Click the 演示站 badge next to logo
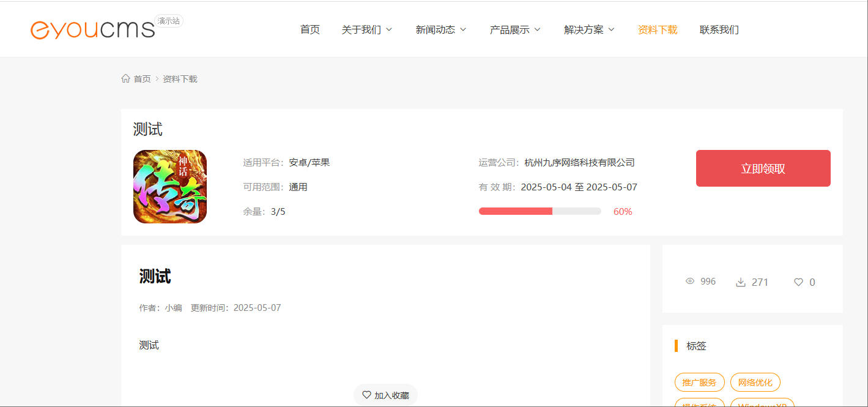The height and width of the screenshot is (407, 868). pyautogui.click(x=169, y=21)
